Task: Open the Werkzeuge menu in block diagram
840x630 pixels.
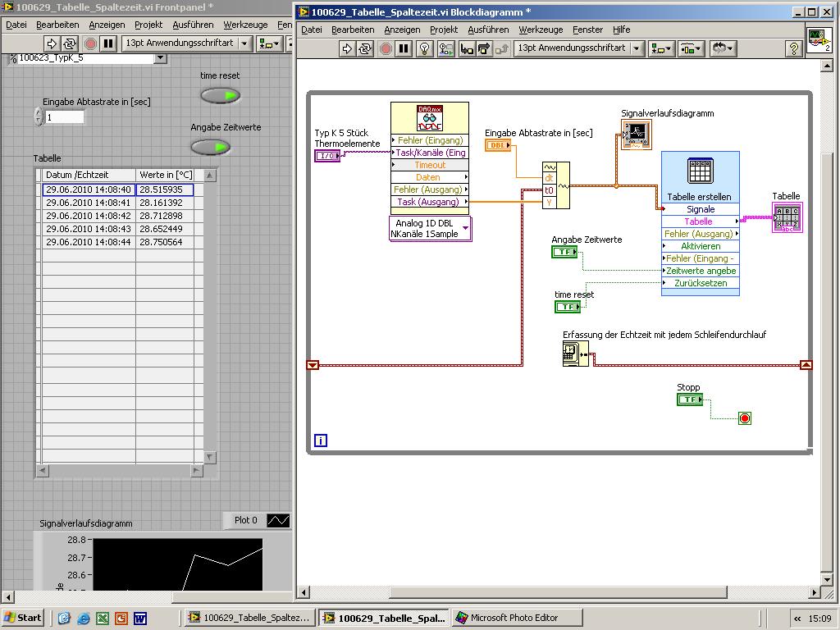Action: [541, 30]
